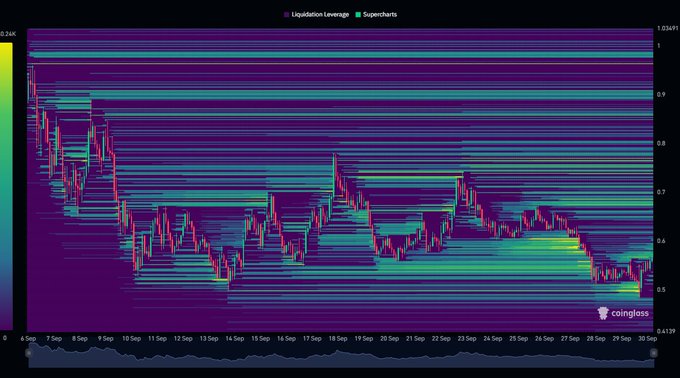
Task: Click the 29 Sep date label
Action: [x=622, y=339]
